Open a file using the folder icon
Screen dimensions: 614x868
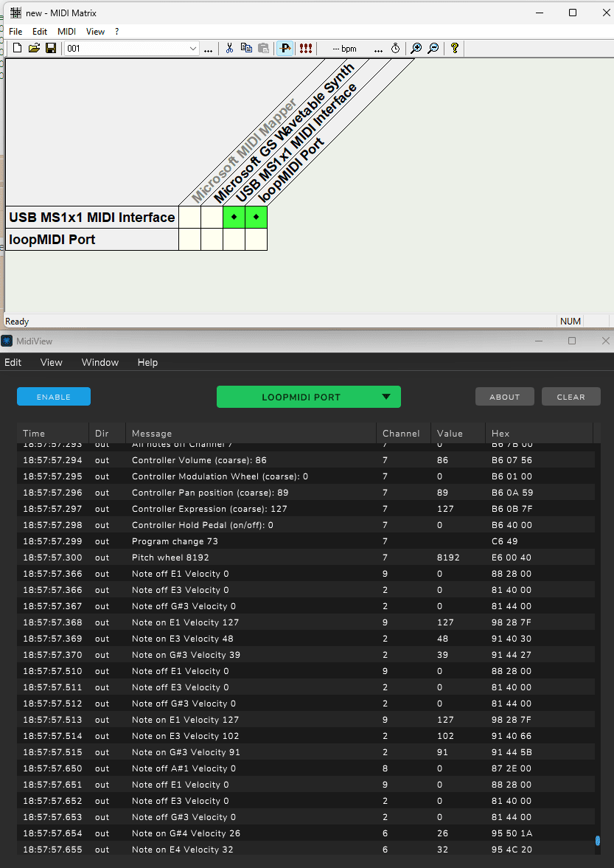click(x=34, y=48)
